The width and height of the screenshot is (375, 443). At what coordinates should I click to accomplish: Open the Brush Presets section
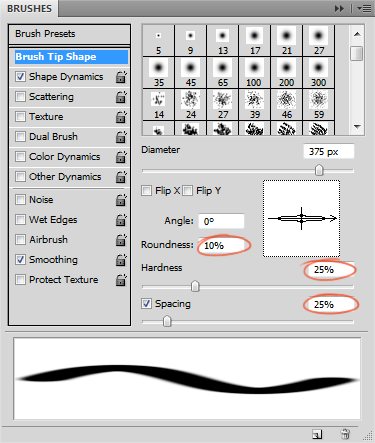coord(69,34)
